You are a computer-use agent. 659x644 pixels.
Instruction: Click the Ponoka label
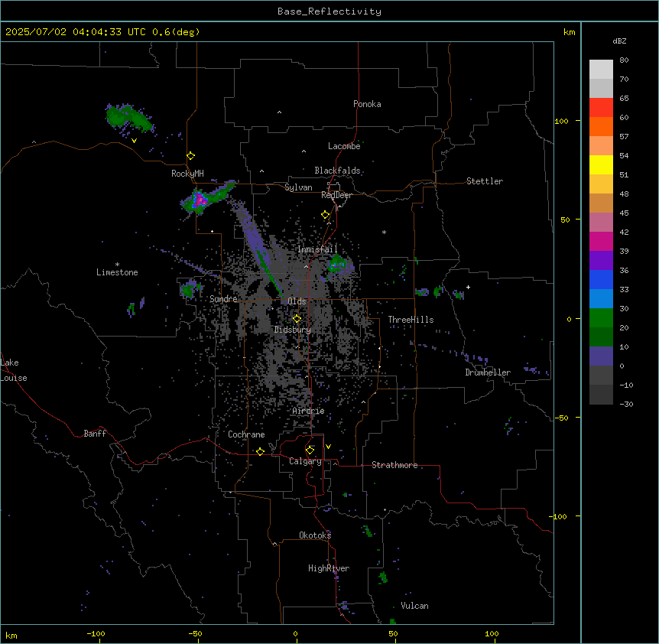click(x=367, y=104)
